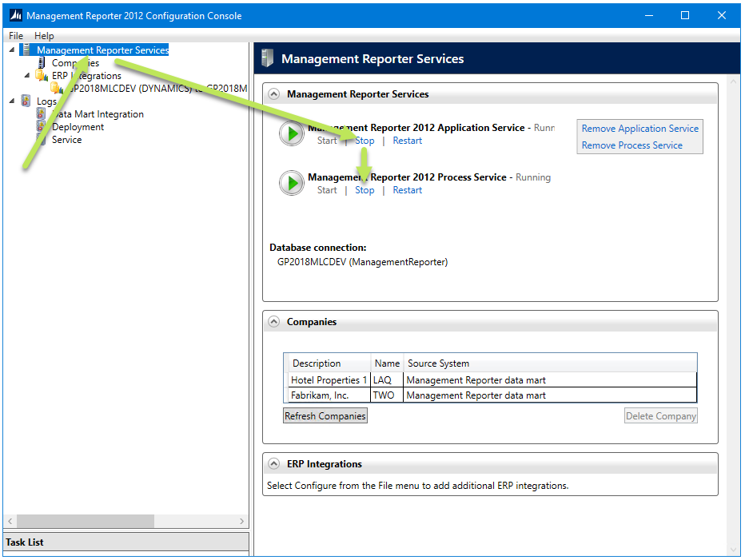Click the Refresh Companies button
This screenshot has width=745, height=560.
(x=325, y=415)
